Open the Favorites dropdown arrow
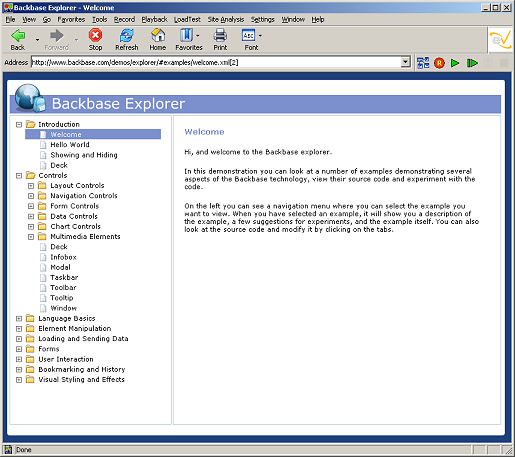Image resolution: width=515 pixels, height=457 pixels. 198,35
